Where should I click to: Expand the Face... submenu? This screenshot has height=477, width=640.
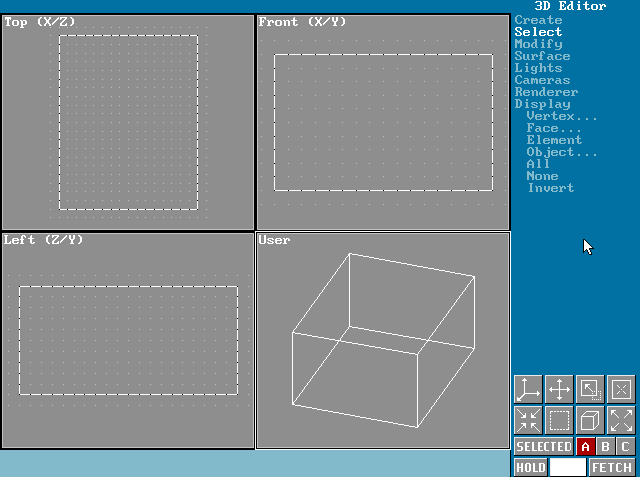coord(554,128)
